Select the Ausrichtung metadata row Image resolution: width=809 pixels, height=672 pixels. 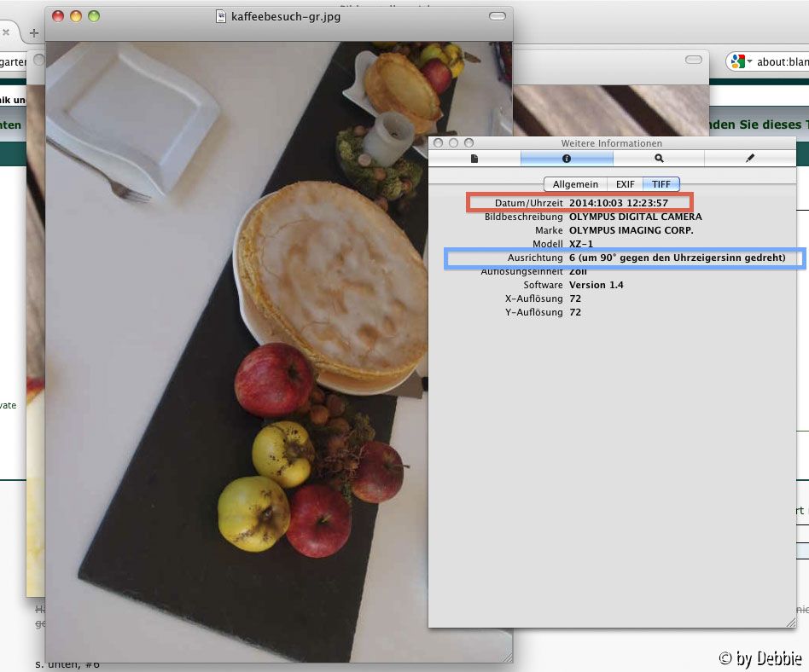[x=625, y=258]
